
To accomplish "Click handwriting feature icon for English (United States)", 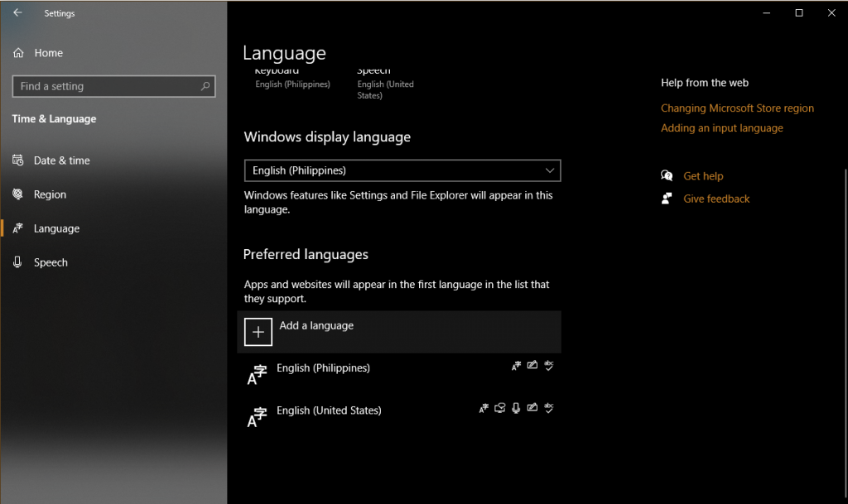I will 532,408.
